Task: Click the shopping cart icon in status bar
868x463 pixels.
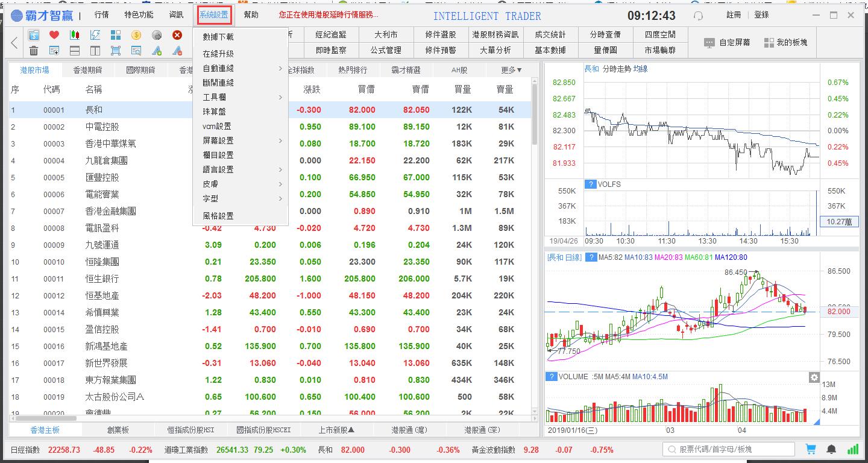Action: point(811,449)
